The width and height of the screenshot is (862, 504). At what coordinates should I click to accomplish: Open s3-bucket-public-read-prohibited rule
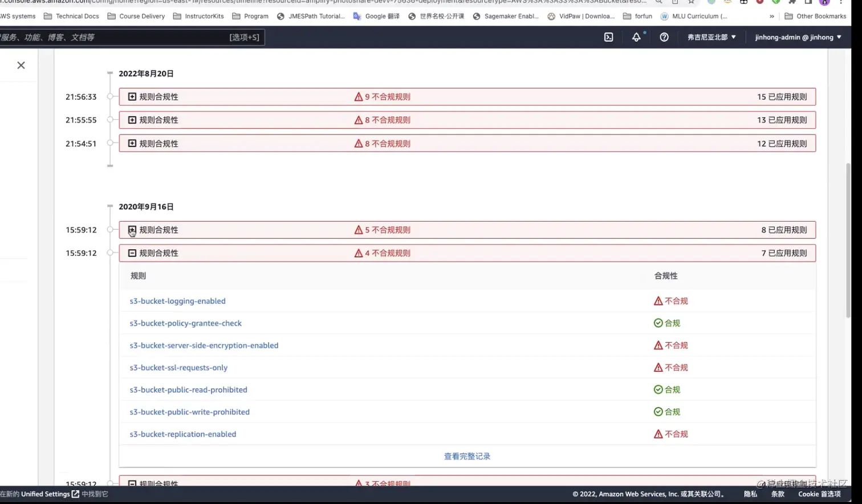pos(188,390)
